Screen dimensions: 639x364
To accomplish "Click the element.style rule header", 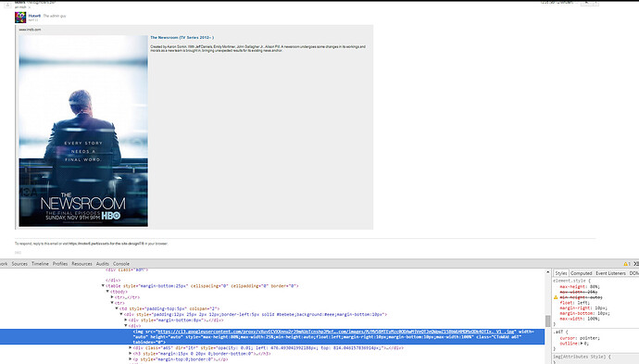I will click(571, 281).
